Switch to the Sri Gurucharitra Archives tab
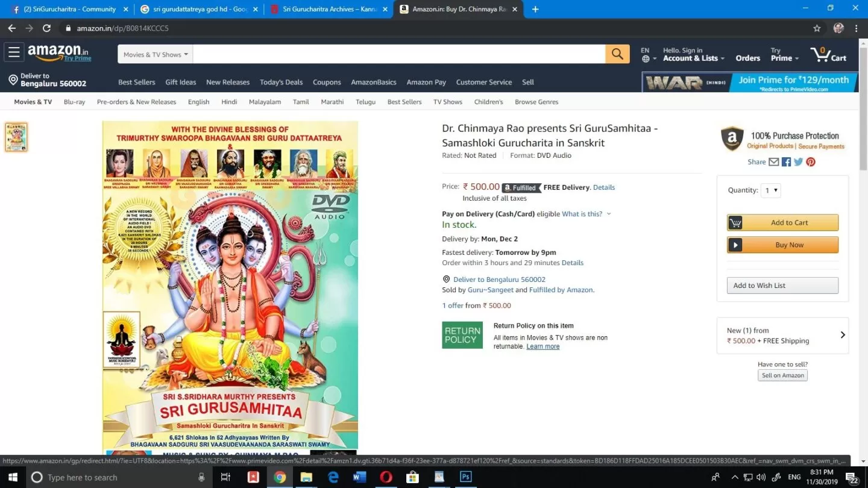Viewport: 868px width, 488px height. [328, 9]
